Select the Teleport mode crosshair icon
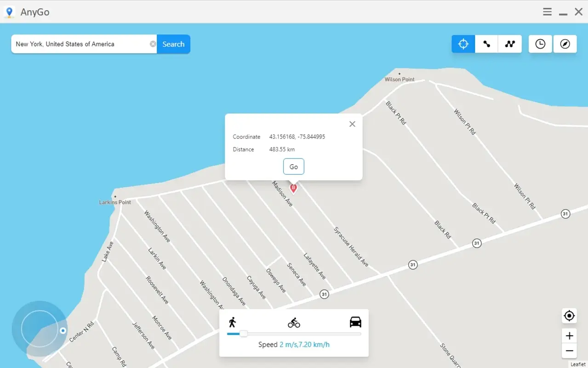Screen dimensions: 588x368 463,44
